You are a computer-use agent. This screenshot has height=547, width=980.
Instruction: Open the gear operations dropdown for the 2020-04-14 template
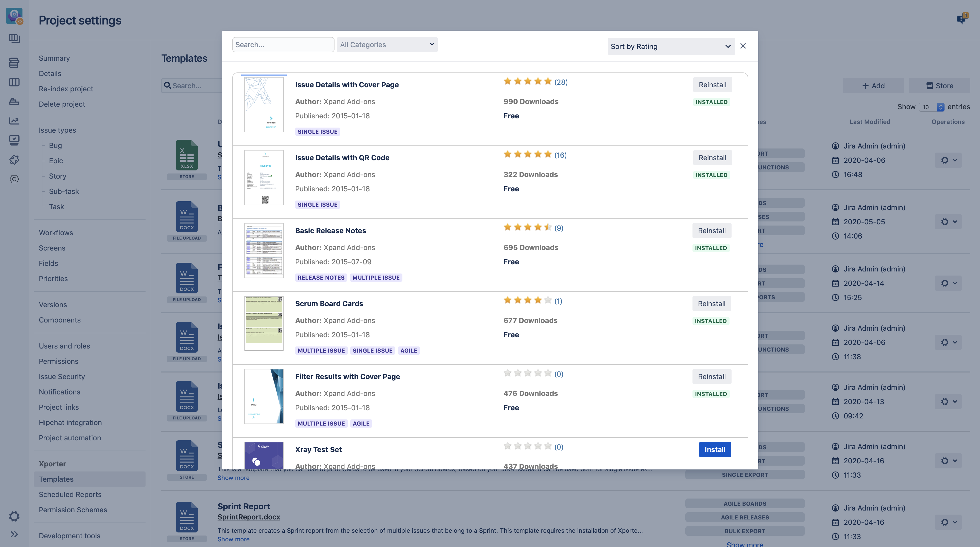pos(948,283)
